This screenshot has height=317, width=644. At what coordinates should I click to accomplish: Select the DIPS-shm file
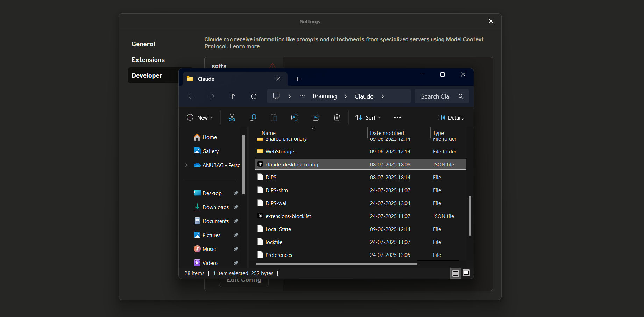click(361, 190)
